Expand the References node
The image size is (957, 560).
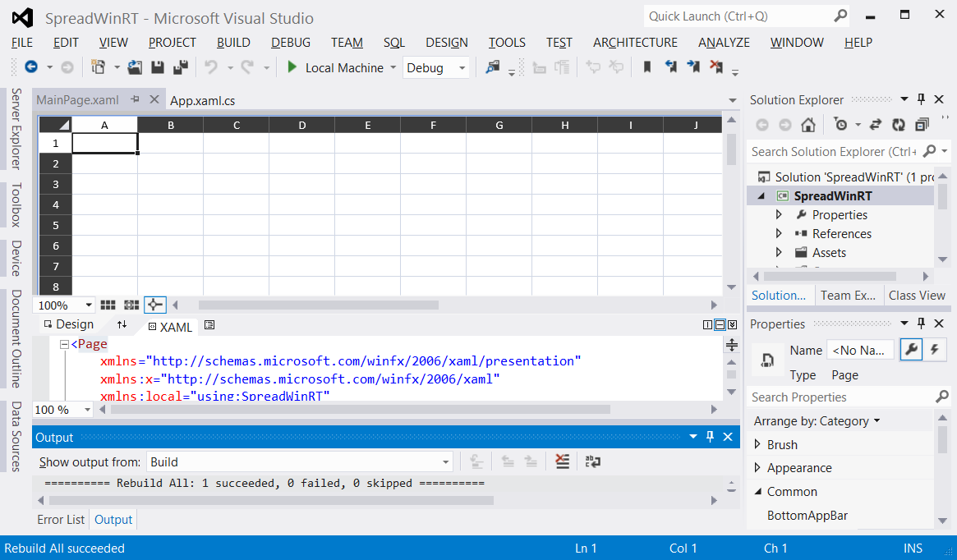[778, 234]
